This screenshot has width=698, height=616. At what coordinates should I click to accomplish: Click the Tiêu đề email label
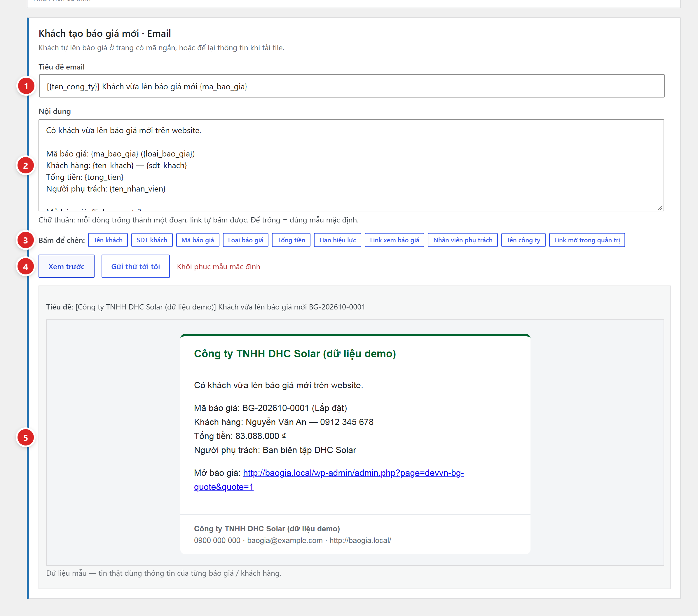tap(62, 67)
